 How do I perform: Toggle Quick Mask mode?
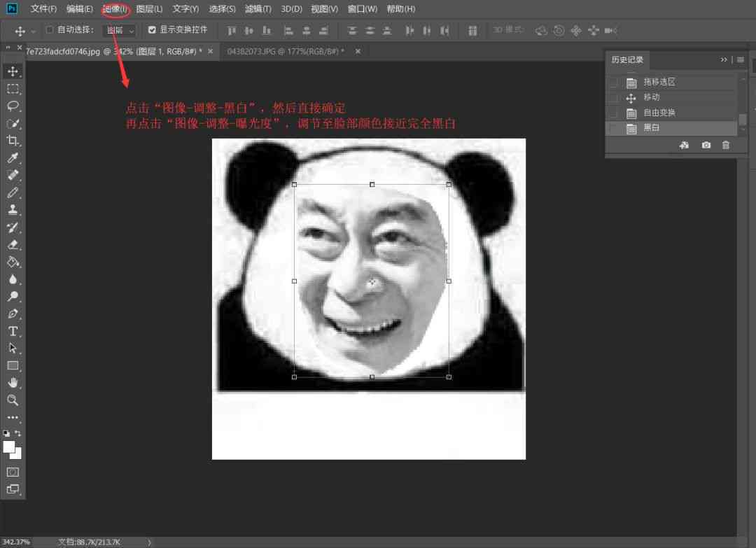click(13, 472)
